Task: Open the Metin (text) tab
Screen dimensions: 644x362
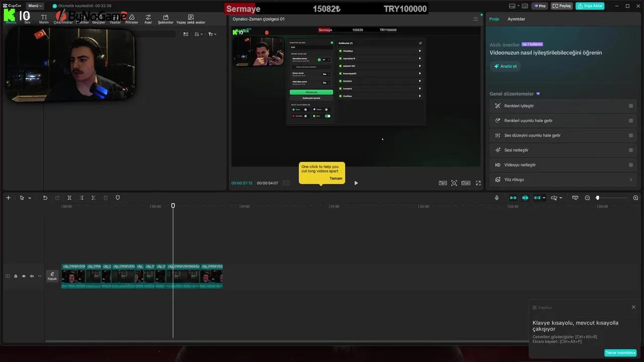Action: (44, 20)
